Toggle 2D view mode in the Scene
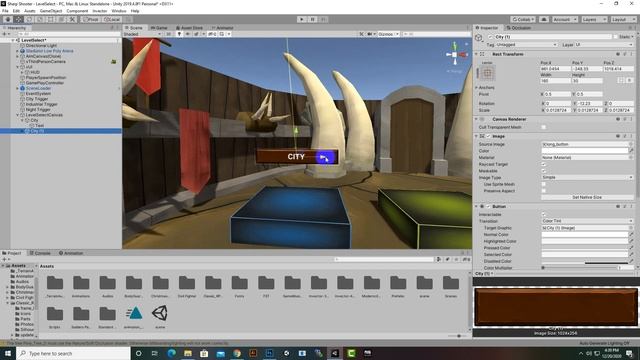The image size is (640, 360). tap(169, 34)
